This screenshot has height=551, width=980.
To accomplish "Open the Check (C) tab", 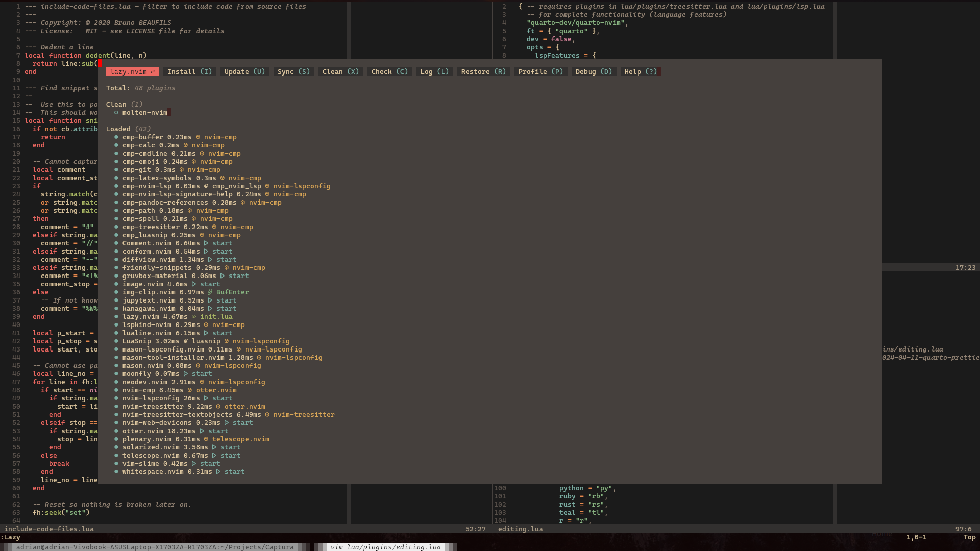I will (390, 72).
